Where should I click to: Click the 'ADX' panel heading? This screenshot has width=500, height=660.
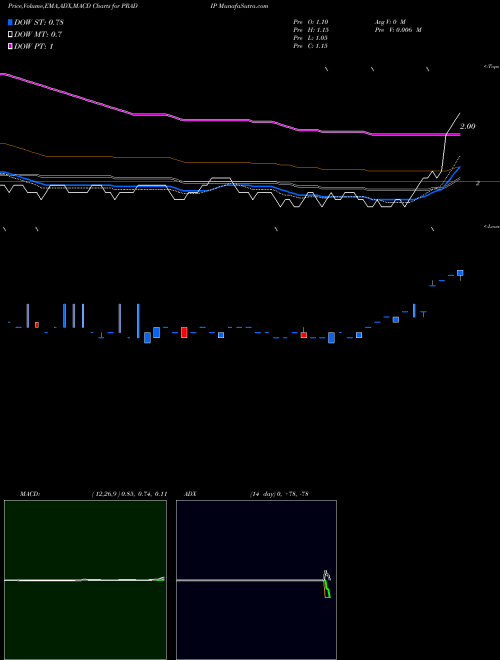coord(190,494)
